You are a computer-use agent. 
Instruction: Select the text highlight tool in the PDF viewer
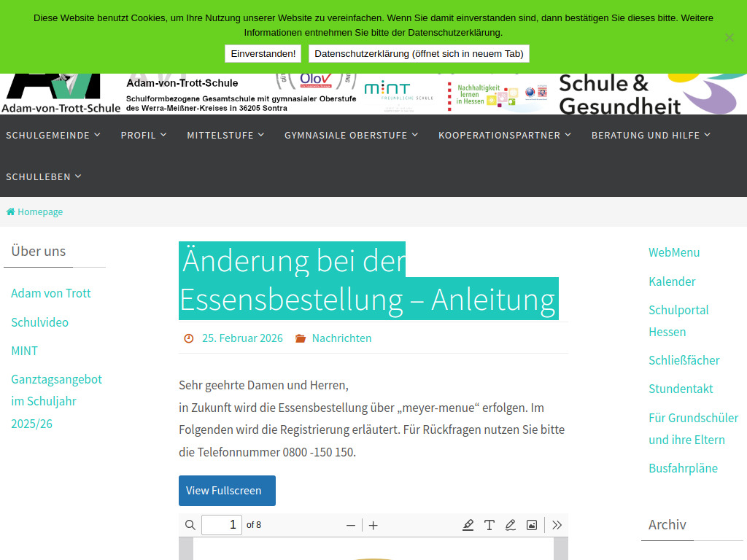coord(468,524)
